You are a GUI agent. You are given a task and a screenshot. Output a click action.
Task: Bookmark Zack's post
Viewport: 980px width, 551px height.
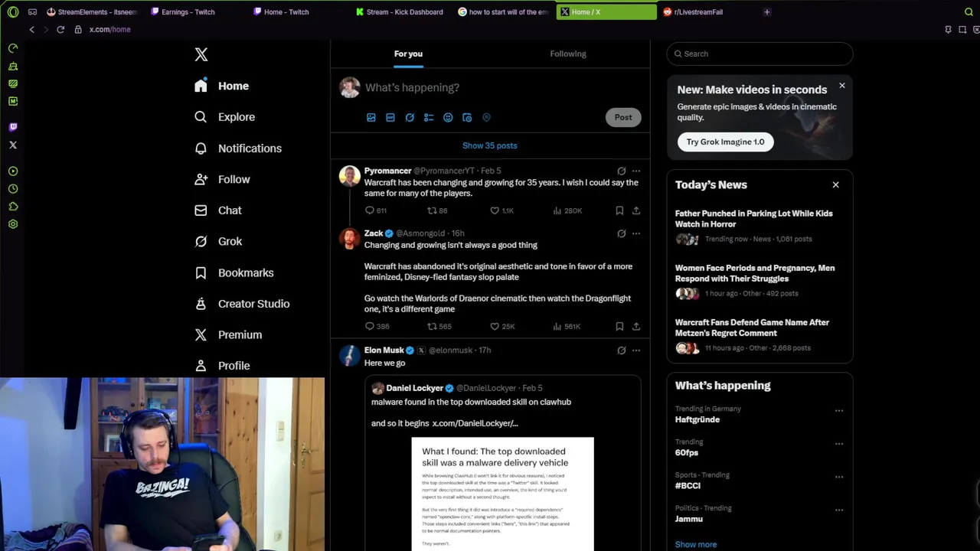(x=619, y=326)
